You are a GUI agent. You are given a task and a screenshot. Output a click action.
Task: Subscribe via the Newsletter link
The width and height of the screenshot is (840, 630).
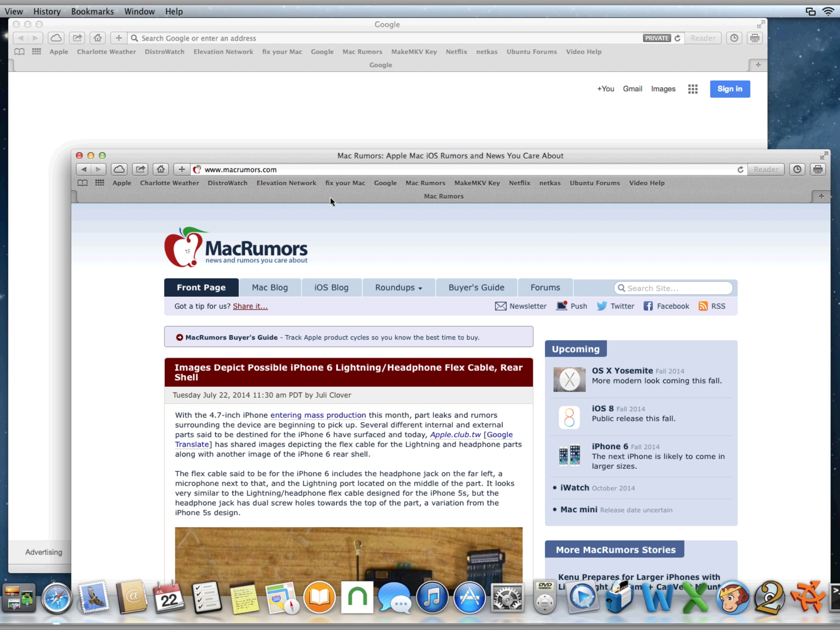[x=521, y=306]
